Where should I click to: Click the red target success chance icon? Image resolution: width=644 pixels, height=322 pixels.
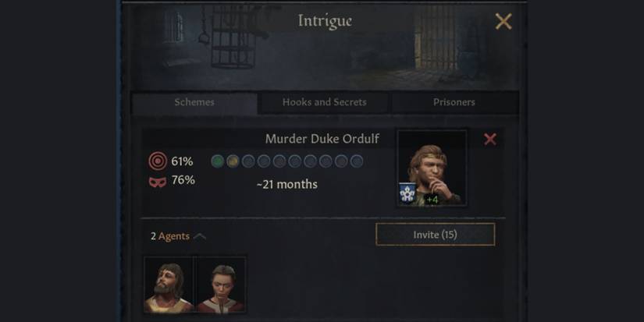pos(158,162)
